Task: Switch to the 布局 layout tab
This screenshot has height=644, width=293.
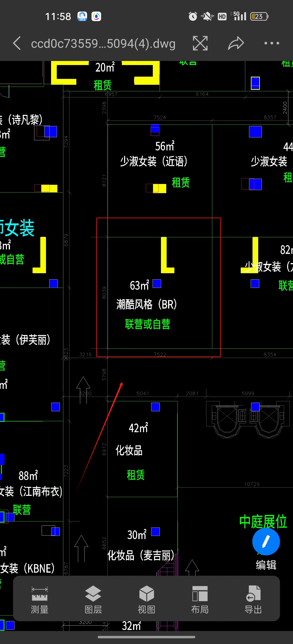Action: click(200, 599)
